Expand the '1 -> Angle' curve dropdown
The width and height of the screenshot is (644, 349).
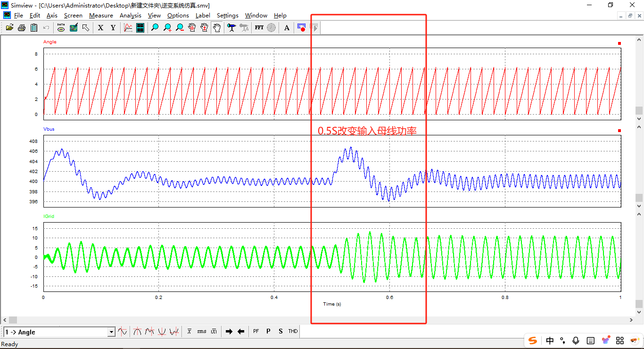coord(111,332)
